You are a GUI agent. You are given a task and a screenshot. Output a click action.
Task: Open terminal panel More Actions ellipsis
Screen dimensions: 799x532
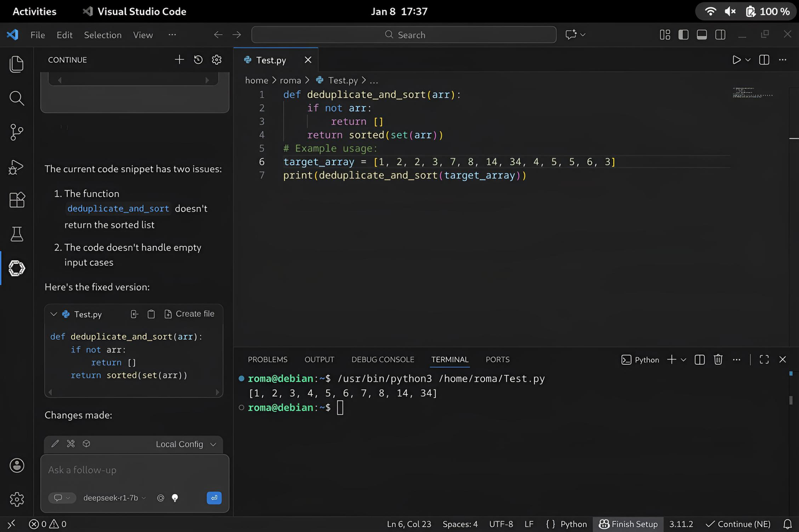tap(737, 359)
